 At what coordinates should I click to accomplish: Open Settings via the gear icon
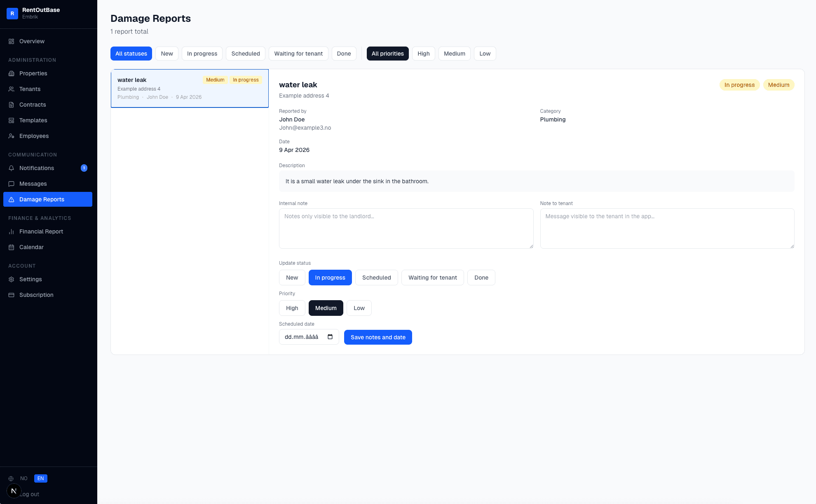click(x=12, y=279)
